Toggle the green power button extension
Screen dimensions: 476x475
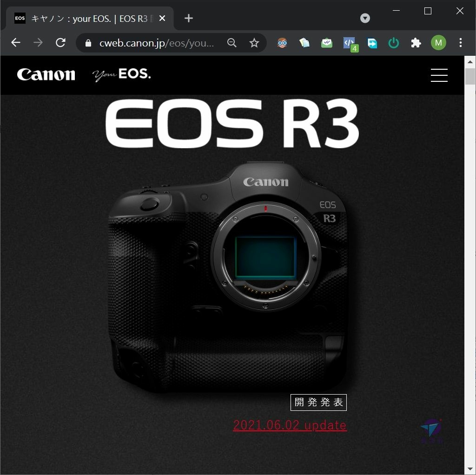point(394,43)
